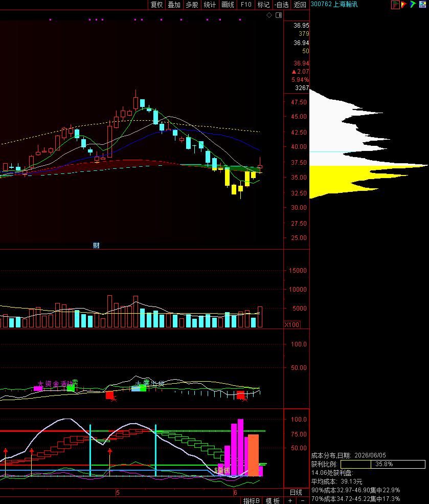
Task: Click the latest red candlestick on price chart
Action: 260,165
